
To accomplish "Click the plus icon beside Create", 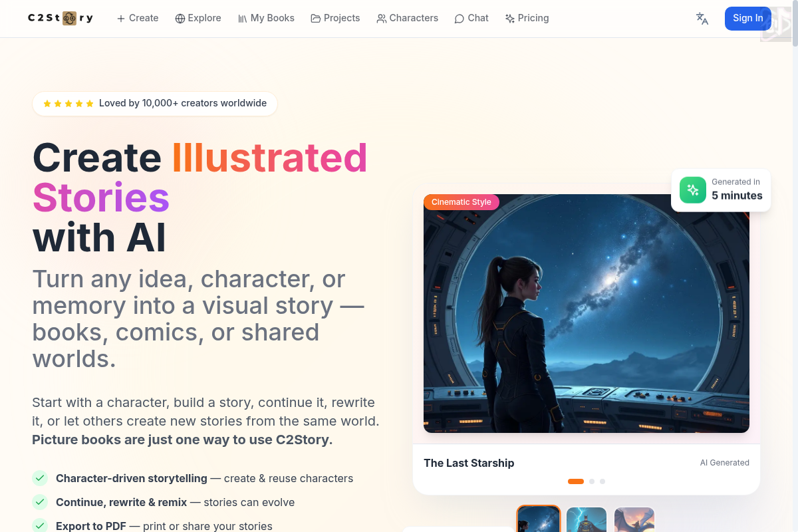I will [121, 19].
